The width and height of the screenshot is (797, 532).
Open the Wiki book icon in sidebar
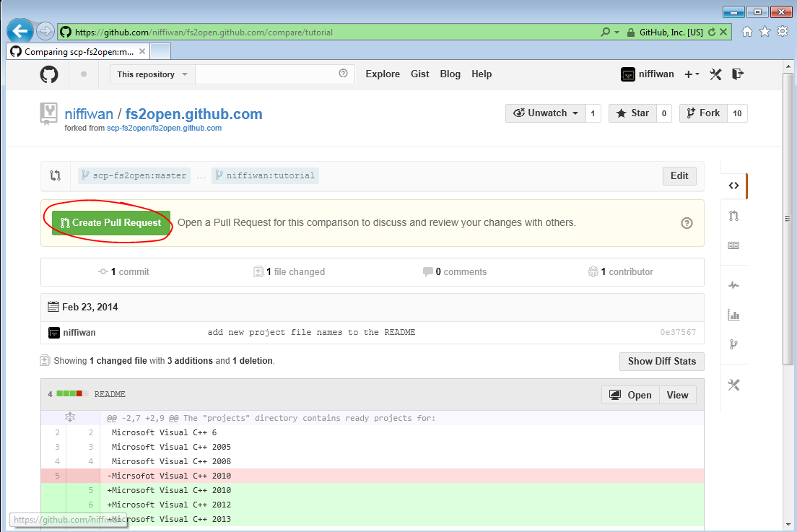pyautogui.click(x=733, y=245)
